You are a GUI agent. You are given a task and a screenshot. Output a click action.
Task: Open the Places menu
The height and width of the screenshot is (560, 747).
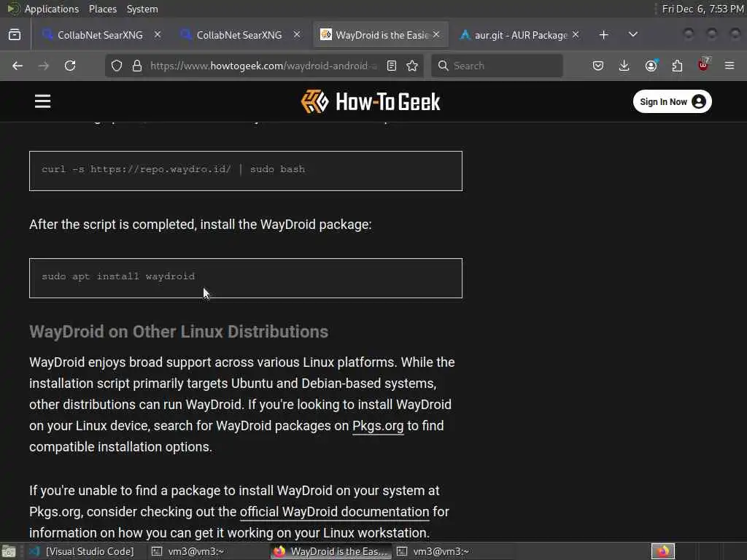[103, 9]
